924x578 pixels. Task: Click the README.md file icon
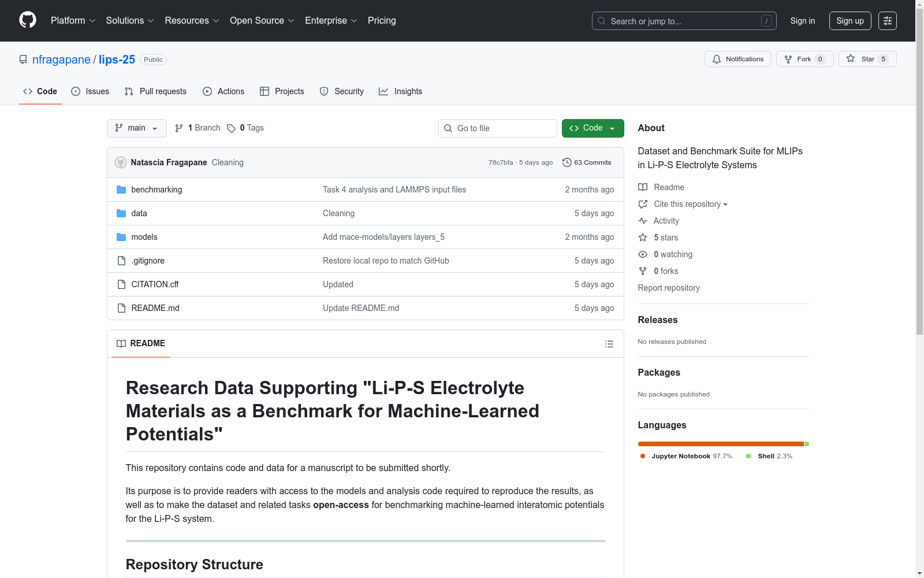[x=121, y=308]
